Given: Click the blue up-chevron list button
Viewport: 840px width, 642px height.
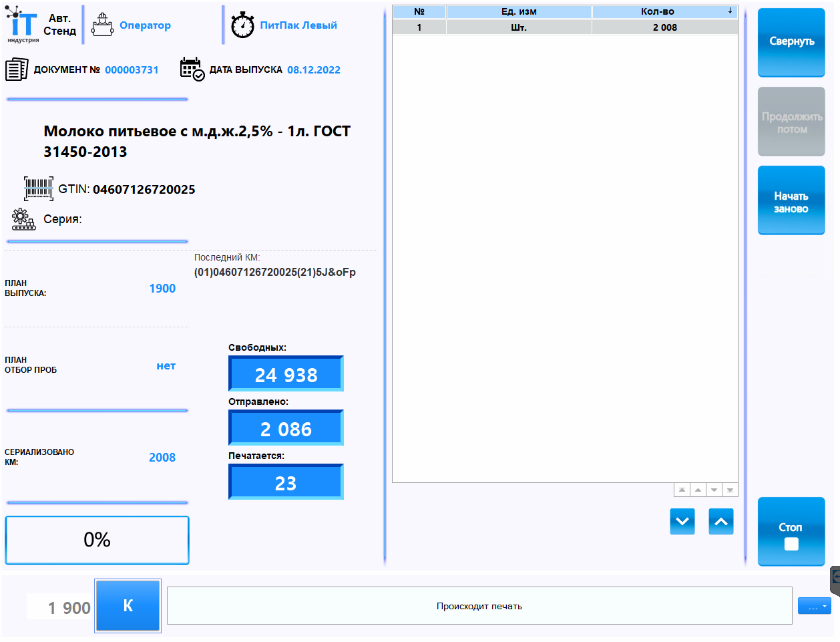Looking at the screenshot, I should (721, 522).
